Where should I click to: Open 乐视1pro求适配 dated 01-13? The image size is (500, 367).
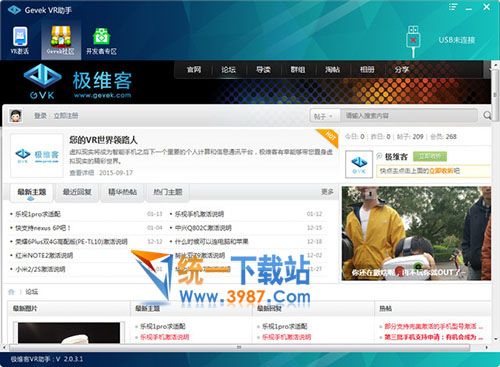tap(38, 214)
